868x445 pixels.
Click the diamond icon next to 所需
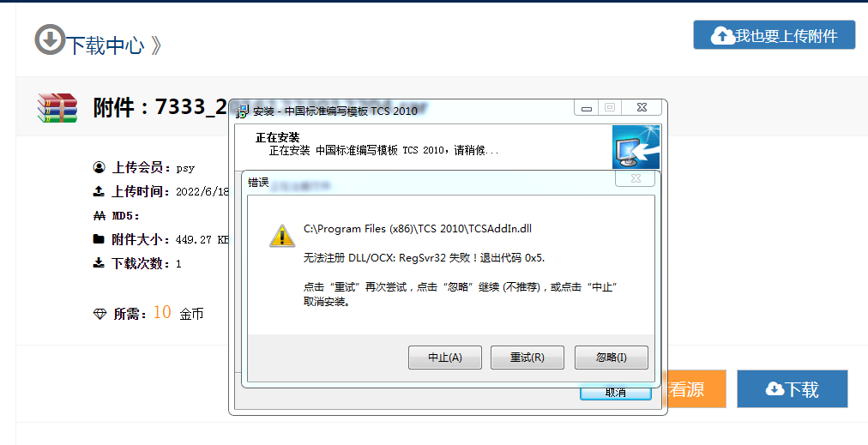(x=99, y=315)
